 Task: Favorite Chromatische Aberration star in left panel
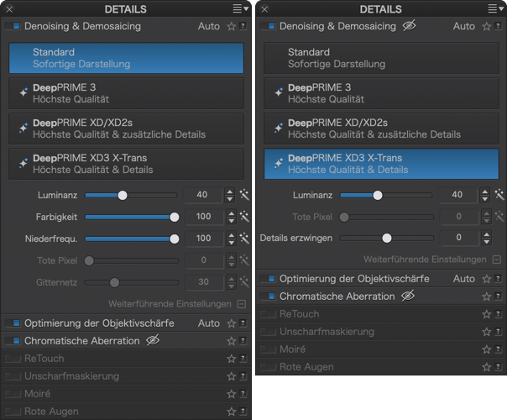pyautogui.click(x=231, y=341)
